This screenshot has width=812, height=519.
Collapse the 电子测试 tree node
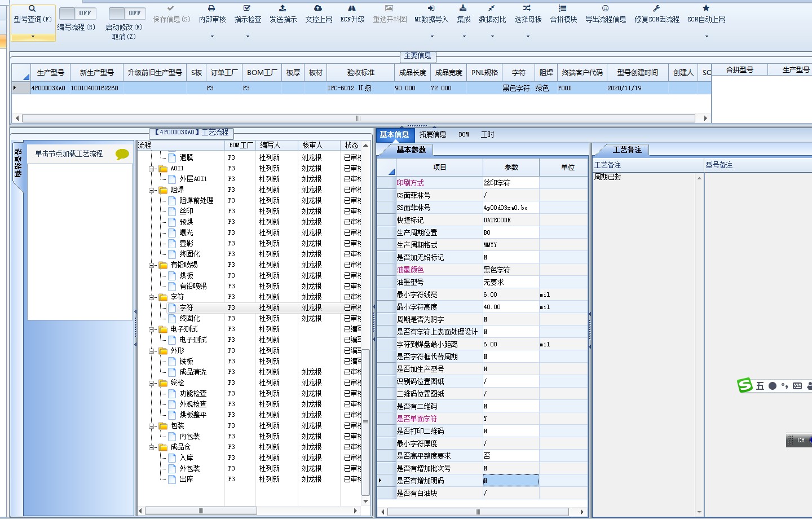(x=152, y=329)
